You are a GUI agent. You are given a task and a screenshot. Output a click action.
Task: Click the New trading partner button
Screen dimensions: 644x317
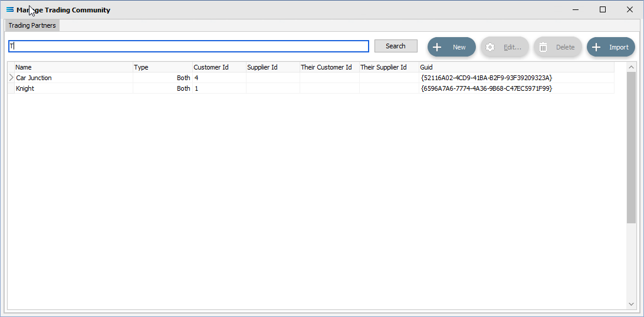451,47
